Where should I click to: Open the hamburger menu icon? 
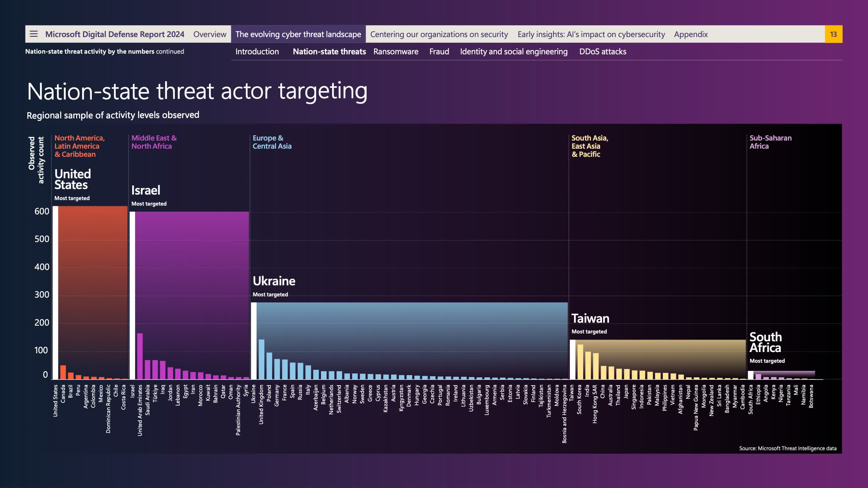(34, 34)
